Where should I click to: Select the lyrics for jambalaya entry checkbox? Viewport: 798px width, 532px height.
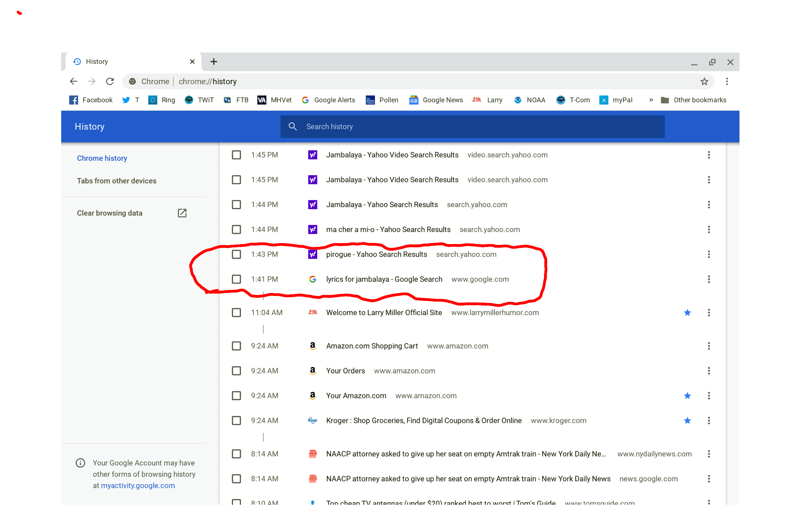point(236,279)
